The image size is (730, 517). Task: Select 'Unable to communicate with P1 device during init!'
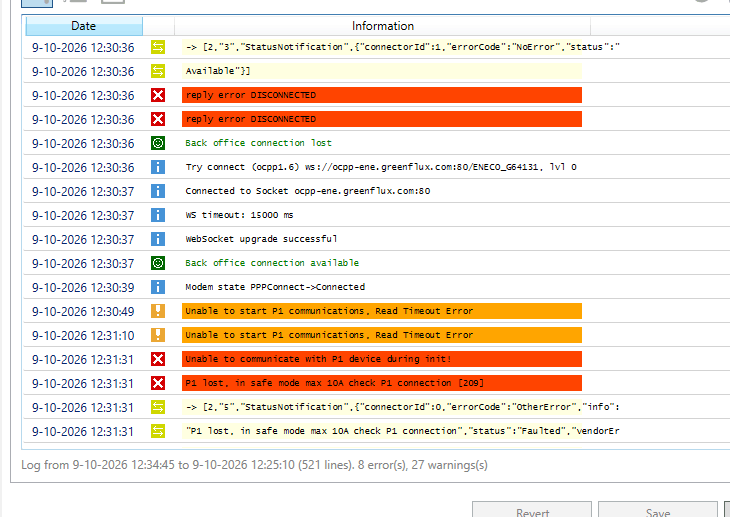(382, 359)
